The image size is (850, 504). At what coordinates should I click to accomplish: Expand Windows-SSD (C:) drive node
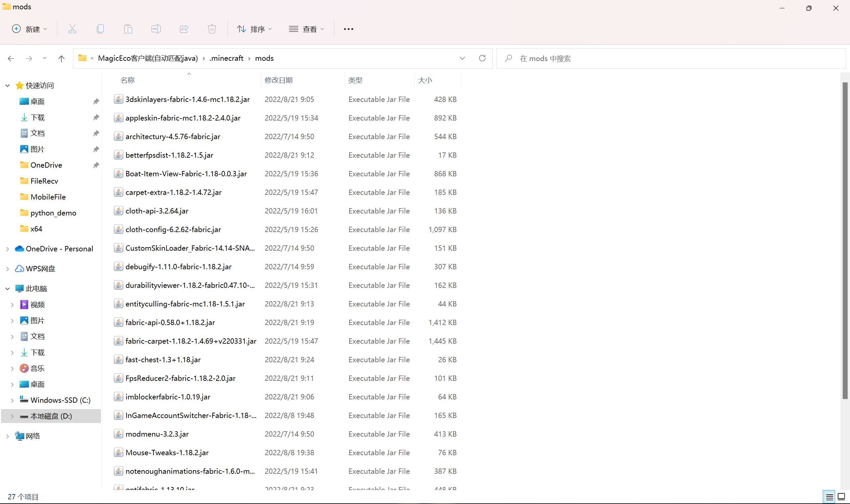12,400
